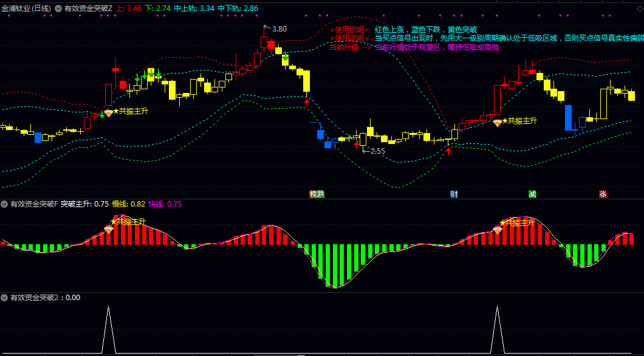Click the 中下轨: 2.86 value

pos(238,9)
